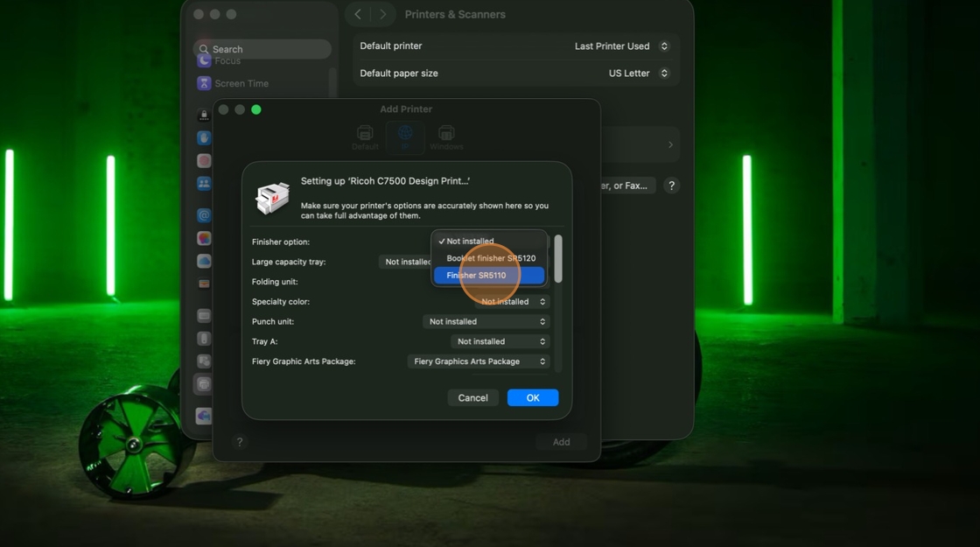Open Lock Screen settings icon
Image resolution: width=980 pixels, height=547 pixels.
(204, 115)
